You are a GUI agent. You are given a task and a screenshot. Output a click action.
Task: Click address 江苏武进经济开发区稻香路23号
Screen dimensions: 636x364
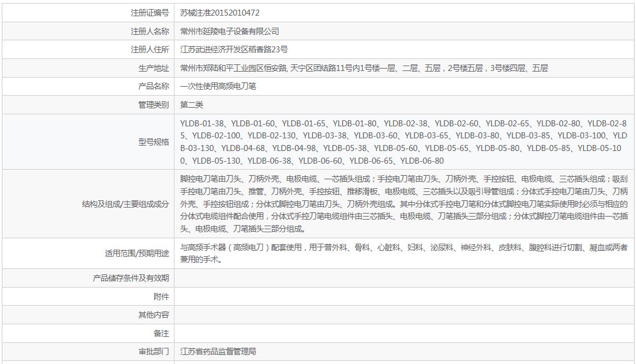pyautogui.click(x=234, y=49)
